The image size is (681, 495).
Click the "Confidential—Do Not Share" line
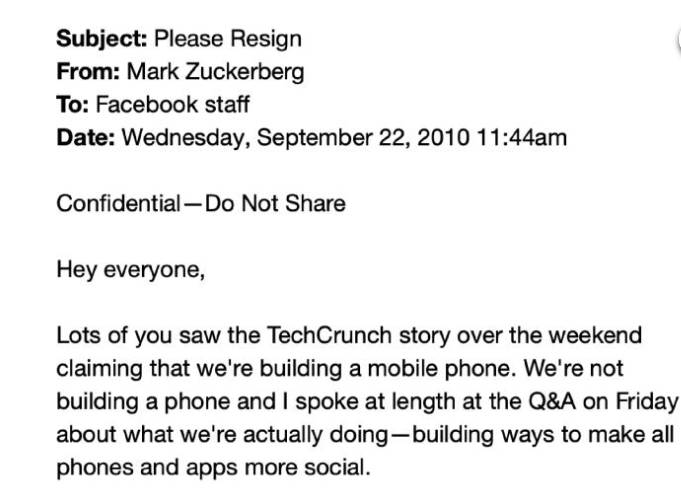[x=200, y=203]
